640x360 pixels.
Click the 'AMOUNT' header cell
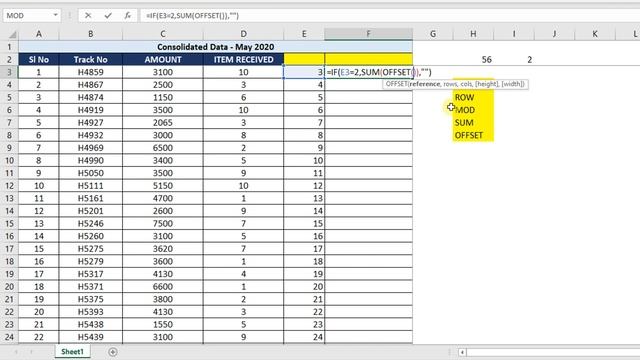(x=162, y=60)
